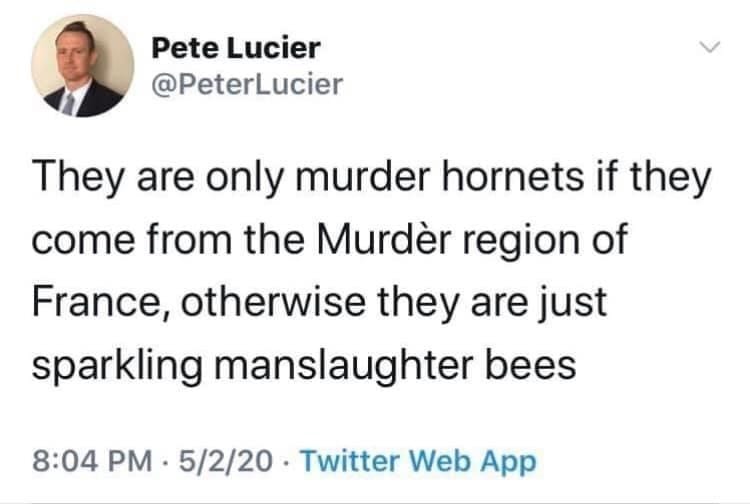Open the @PeterLucier handle link

(247, 84)
